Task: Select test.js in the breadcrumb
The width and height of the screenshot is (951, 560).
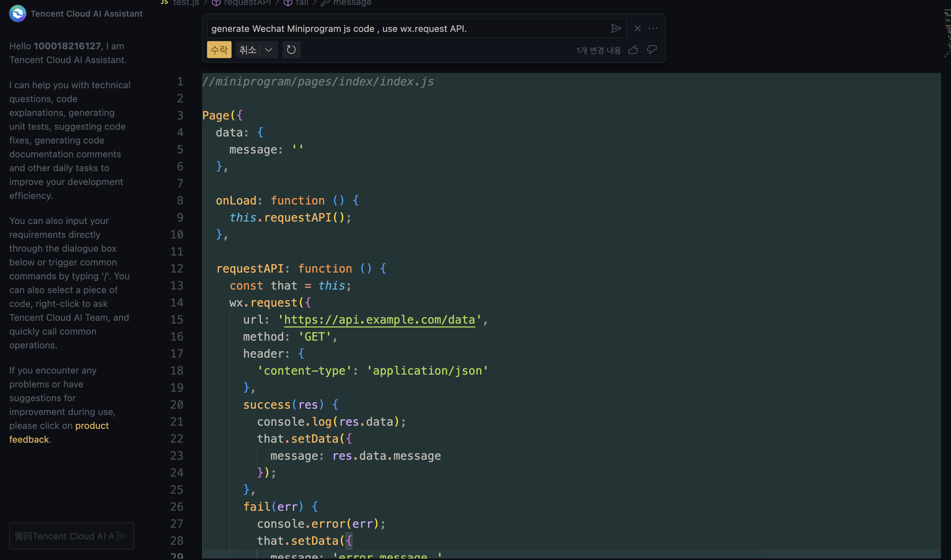Action: 185,3
